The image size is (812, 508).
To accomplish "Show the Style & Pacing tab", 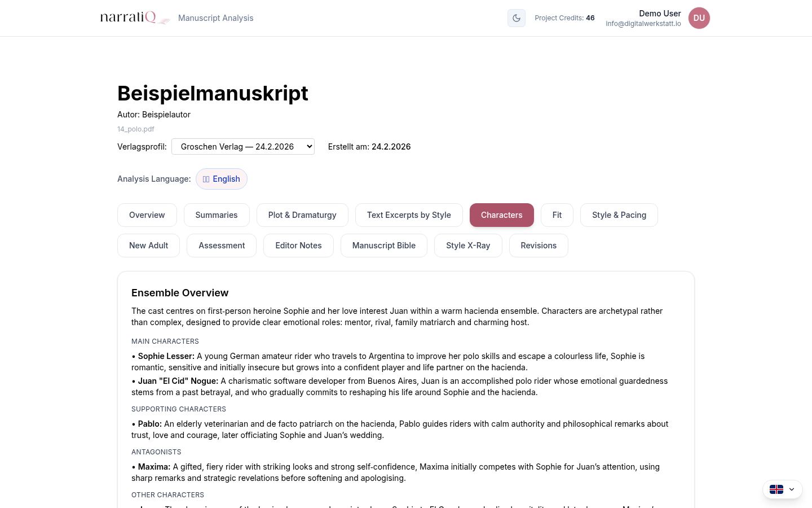I will 619,215.
